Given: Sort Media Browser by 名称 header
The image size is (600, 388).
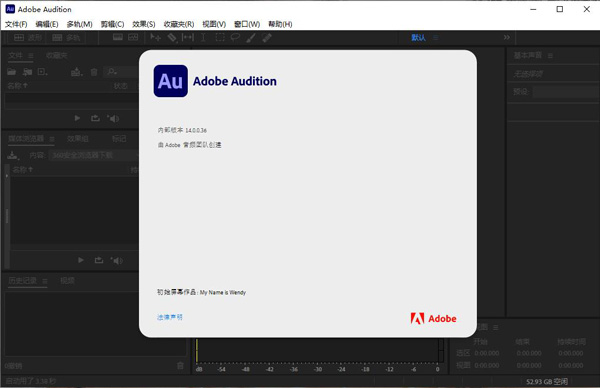Looking at the screenshot, I should (x=23, y=170).
